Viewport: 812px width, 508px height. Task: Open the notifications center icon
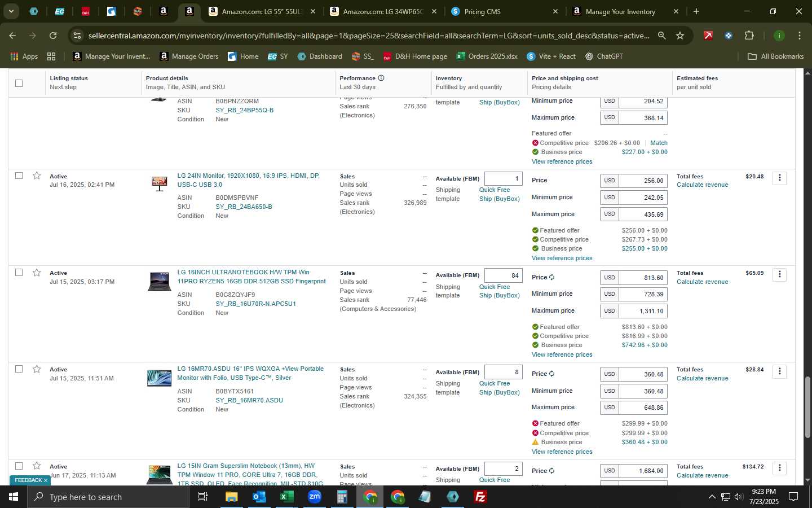793,497
